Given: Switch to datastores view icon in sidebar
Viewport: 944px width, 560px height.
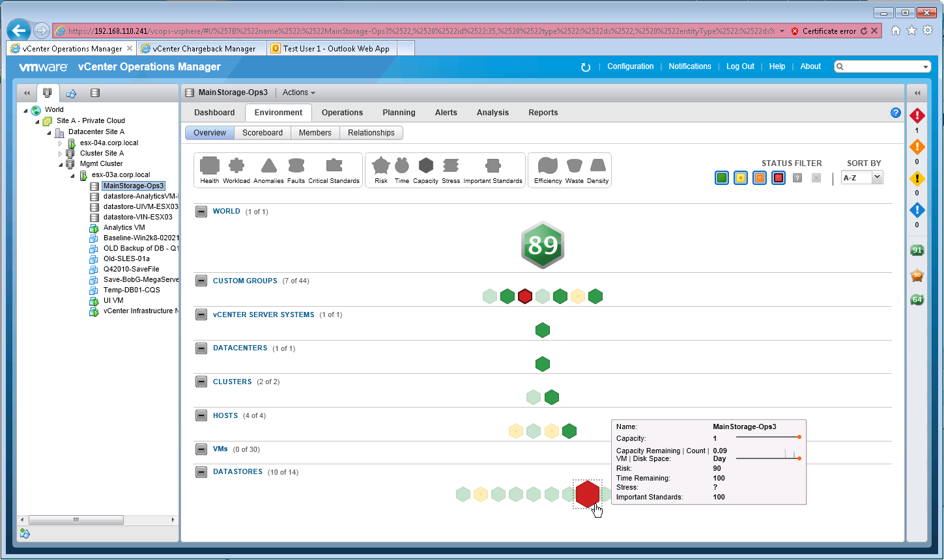Looking at the screenshot, I should [95, 93].
